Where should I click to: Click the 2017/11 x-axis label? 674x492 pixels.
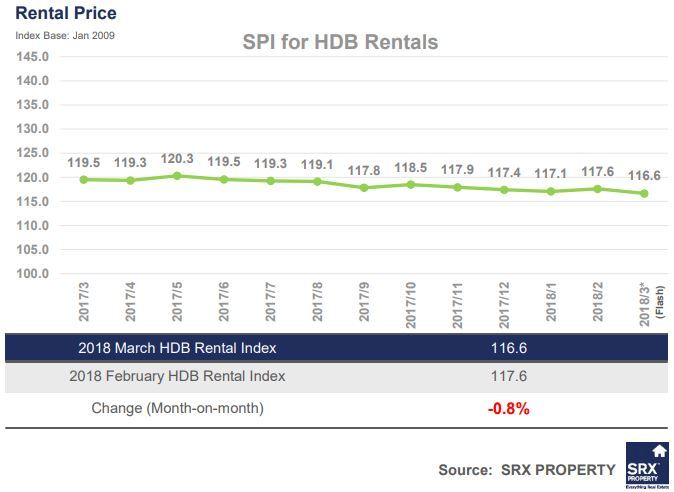pos(457,305)
